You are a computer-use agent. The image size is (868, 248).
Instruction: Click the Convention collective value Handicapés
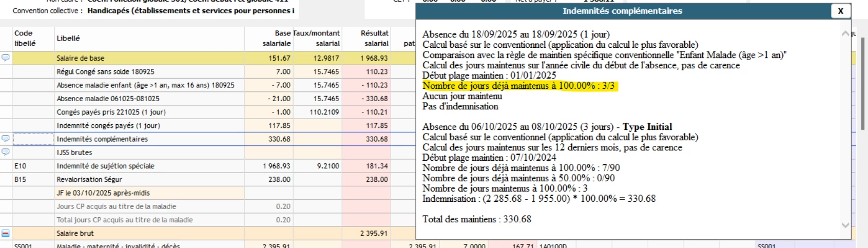pos(191,10)
